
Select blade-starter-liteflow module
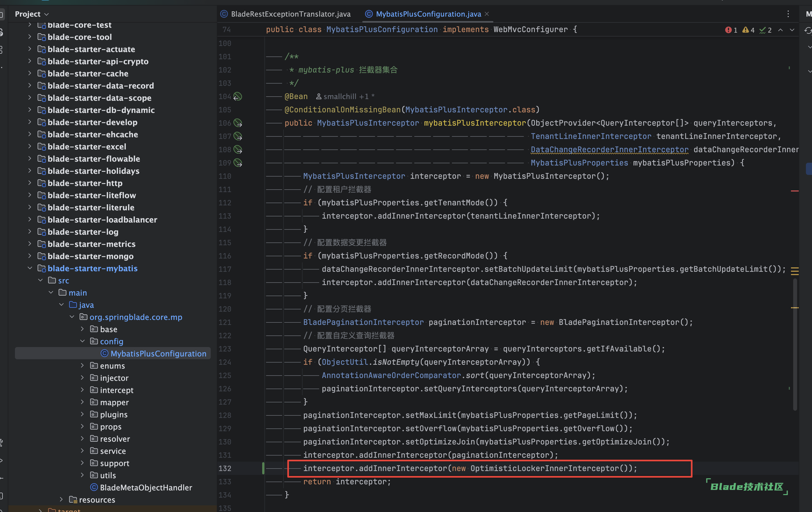pos(92,195)
